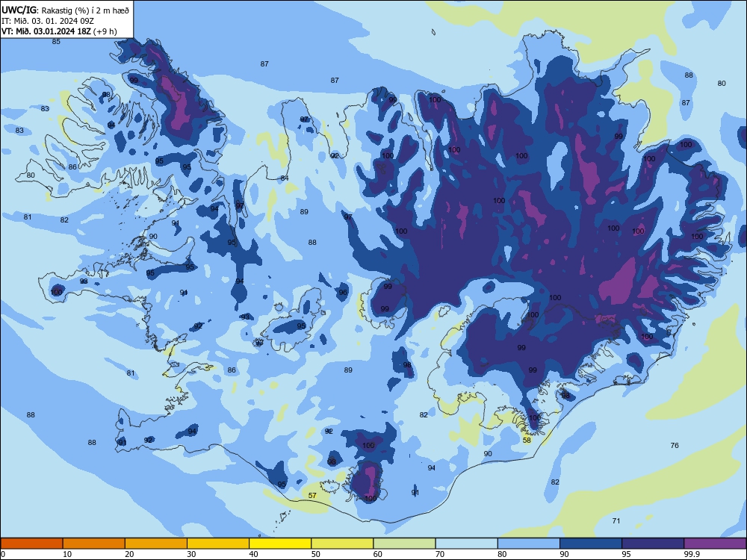Viewport: 747px width, 560px height.
Task: Pick the 60–70 pale green legend swatch
Action: click(x=404, y=544)
